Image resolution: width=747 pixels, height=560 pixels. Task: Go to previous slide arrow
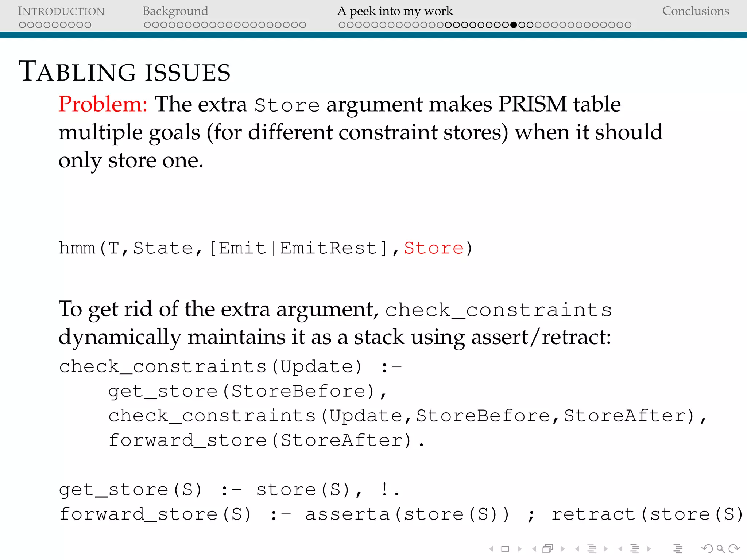point(491,549)
